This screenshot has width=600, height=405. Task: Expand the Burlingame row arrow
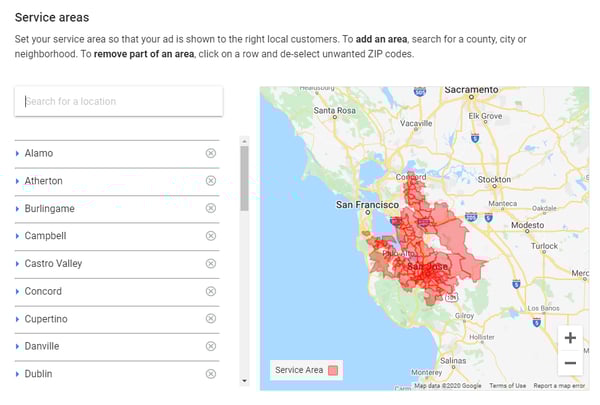17,209
